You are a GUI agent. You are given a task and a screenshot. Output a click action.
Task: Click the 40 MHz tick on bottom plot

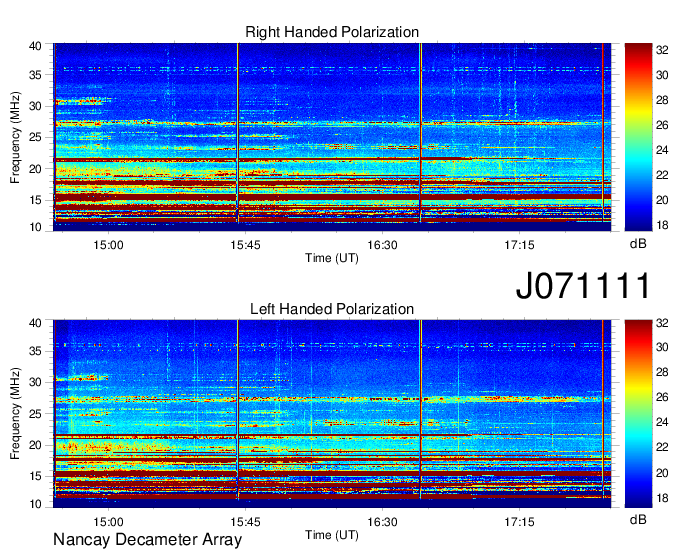point(36,323)
